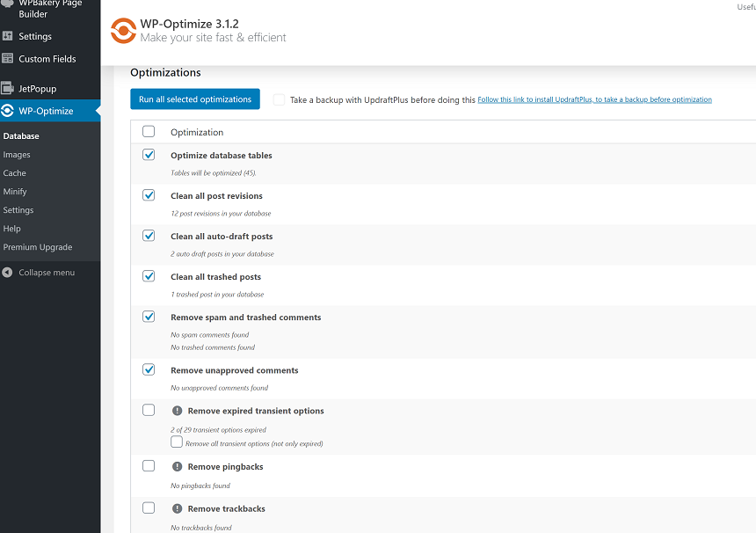The height and width of the screenshot is (533, 756).
Task: Click '1 trashed post in your database' text
Action: (217, 295)
